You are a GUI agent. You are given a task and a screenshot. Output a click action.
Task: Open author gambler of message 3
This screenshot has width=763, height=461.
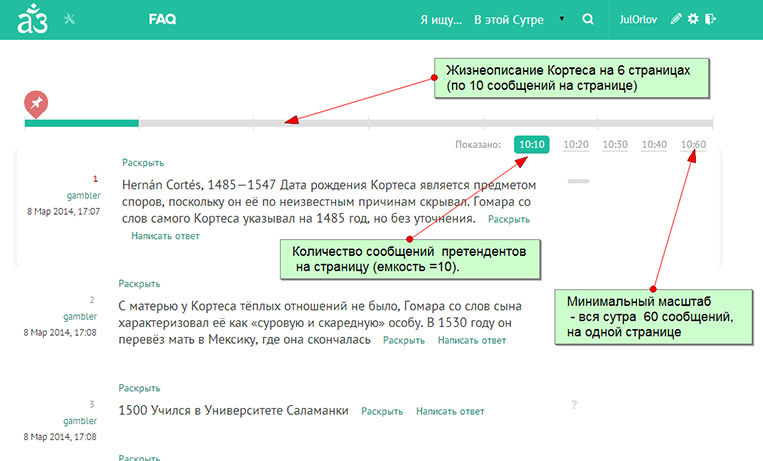point(80,421)
